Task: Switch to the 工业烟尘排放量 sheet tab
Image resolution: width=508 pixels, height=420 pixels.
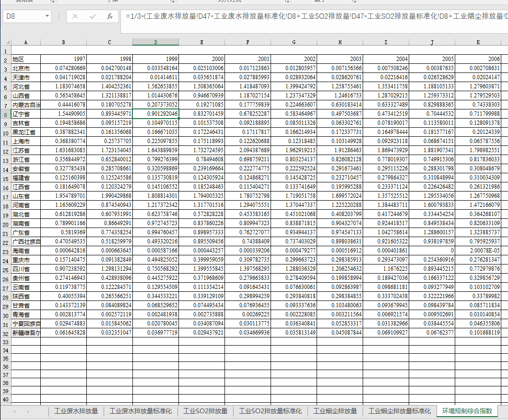Action: tap(335, 411)
